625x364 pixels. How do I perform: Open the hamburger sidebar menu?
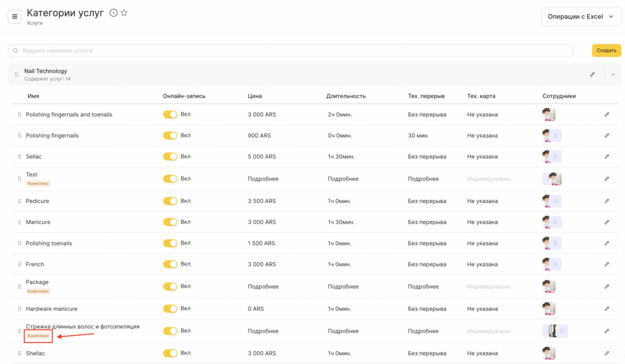(x=15, y=16)
